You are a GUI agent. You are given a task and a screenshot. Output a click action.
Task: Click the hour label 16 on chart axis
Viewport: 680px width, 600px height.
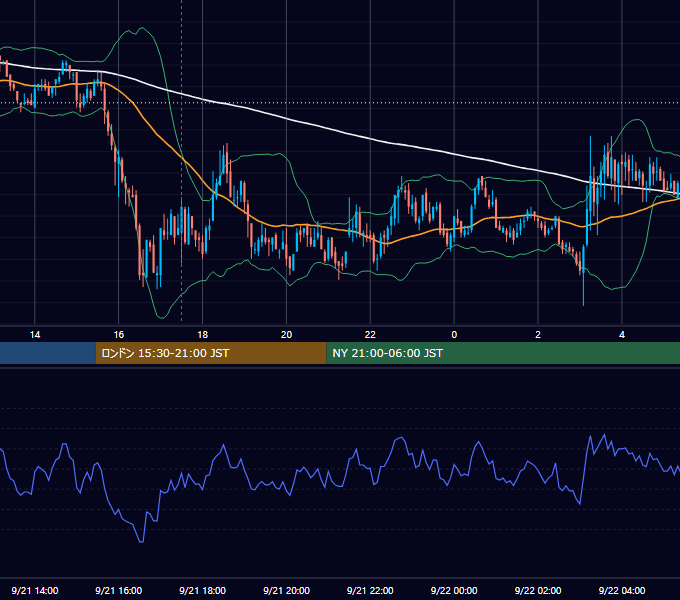[x=118, y=335]
